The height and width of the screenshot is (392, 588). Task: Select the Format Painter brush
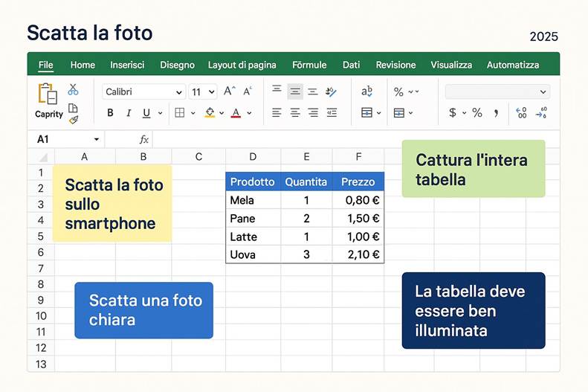74,120
